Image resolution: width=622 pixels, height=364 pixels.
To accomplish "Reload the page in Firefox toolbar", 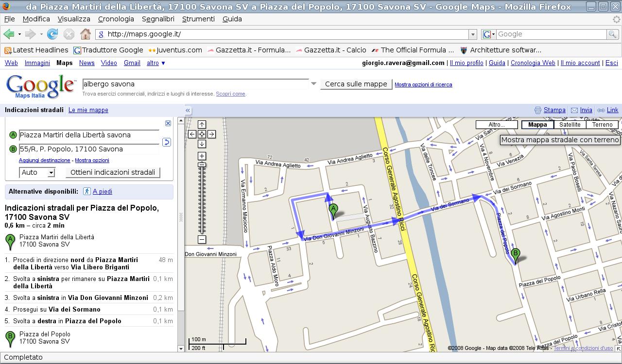I will click(x=52, y=34).
